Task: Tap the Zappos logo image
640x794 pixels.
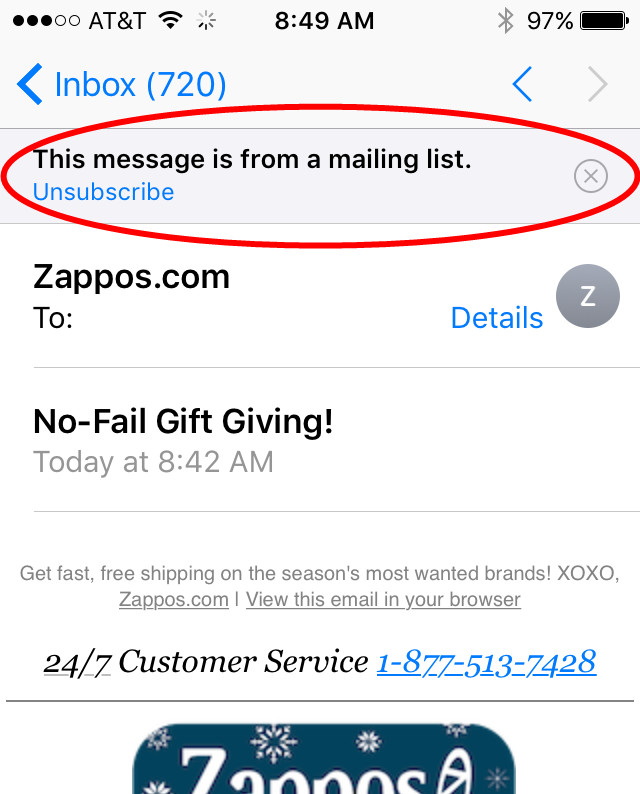Action: coord(324,759)
